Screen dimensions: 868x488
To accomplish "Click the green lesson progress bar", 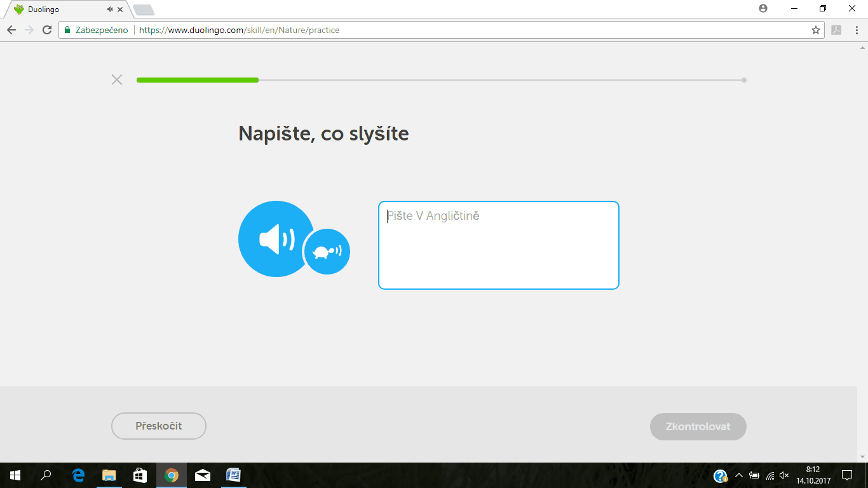I will pyautogui.click(x=198, y=80).
